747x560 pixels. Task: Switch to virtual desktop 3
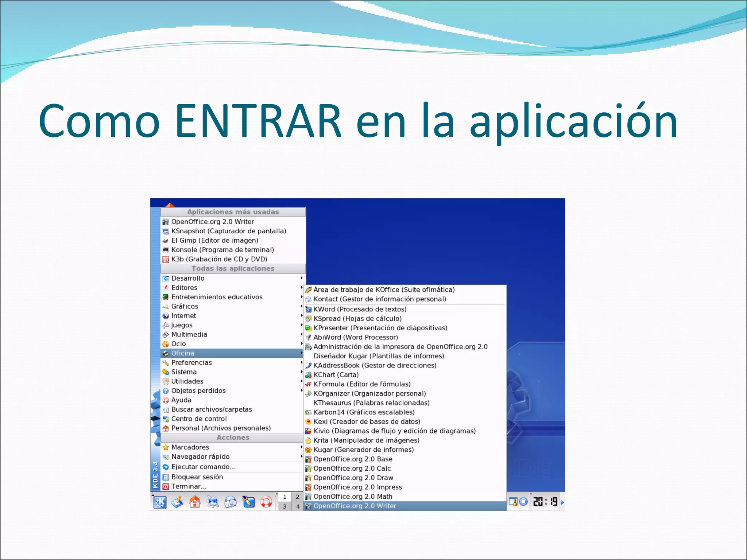285,506
